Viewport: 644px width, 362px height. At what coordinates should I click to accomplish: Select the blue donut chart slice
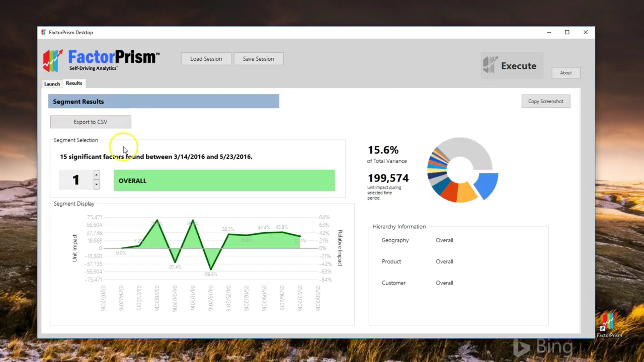tap(487, 184)
